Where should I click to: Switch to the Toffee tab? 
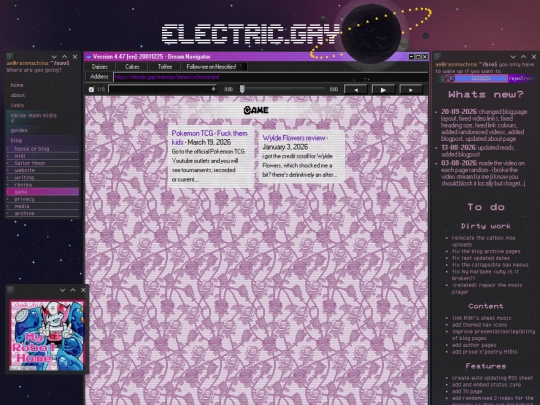(x=165, y=67)
